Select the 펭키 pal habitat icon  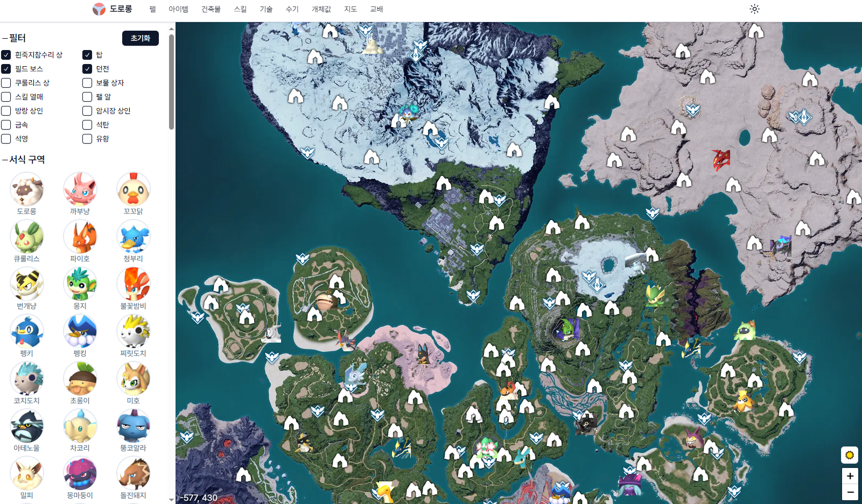pyautogui.click(x=26, y=331)
